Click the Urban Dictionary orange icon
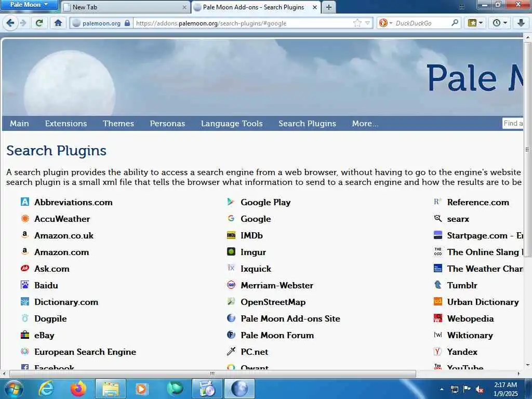Screen dimensions: 532x399 point(437,301)
